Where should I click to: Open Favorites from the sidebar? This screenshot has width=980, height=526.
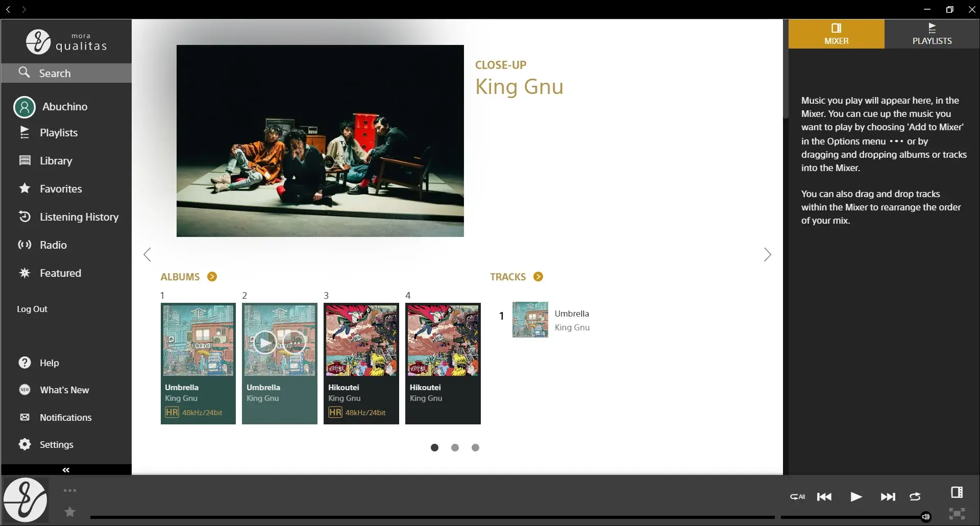(x=51, y=189)
